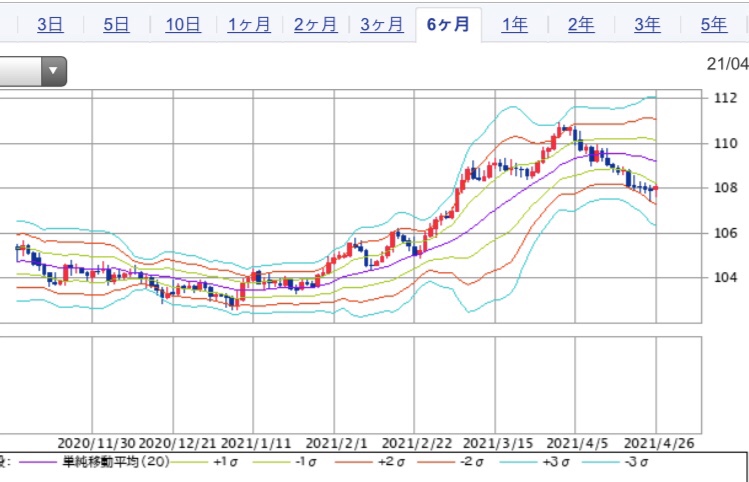This screenshot has width=749, height=482.
Task: Click the 110 price axis label
Action: (726, 143)
